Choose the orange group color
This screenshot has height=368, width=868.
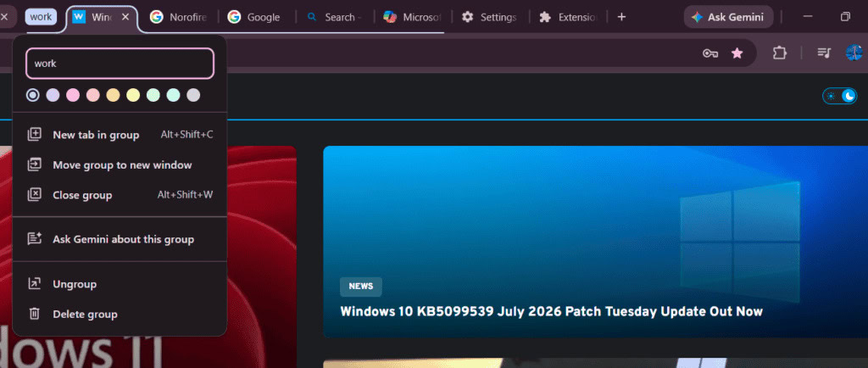(113, 95)
